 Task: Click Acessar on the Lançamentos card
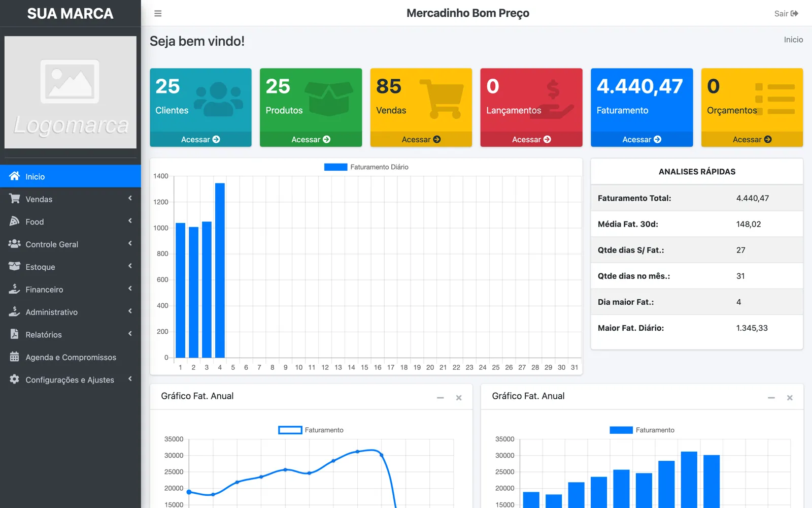point(531,139)
